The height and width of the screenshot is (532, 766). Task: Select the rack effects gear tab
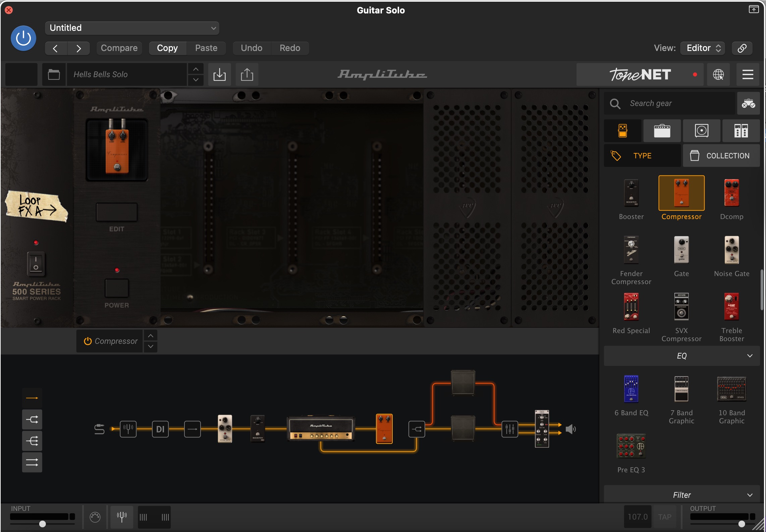pos(741,131)
